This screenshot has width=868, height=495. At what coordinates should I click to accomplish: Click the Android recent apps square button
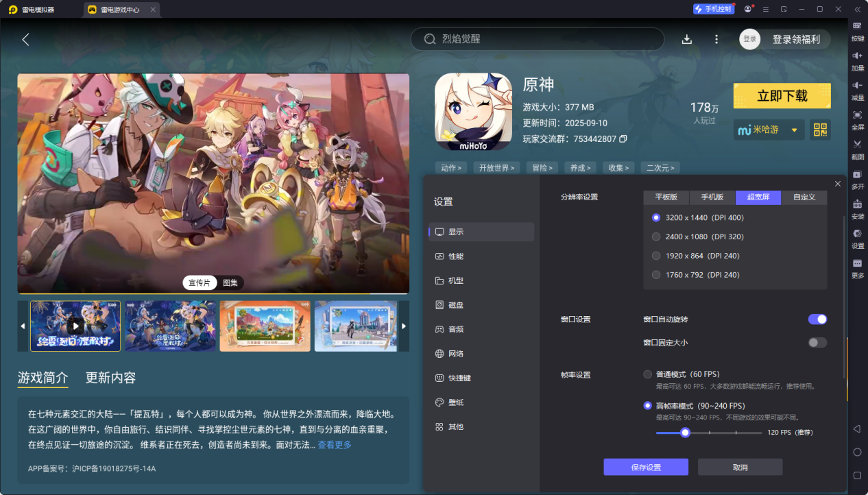pos(857,475)
